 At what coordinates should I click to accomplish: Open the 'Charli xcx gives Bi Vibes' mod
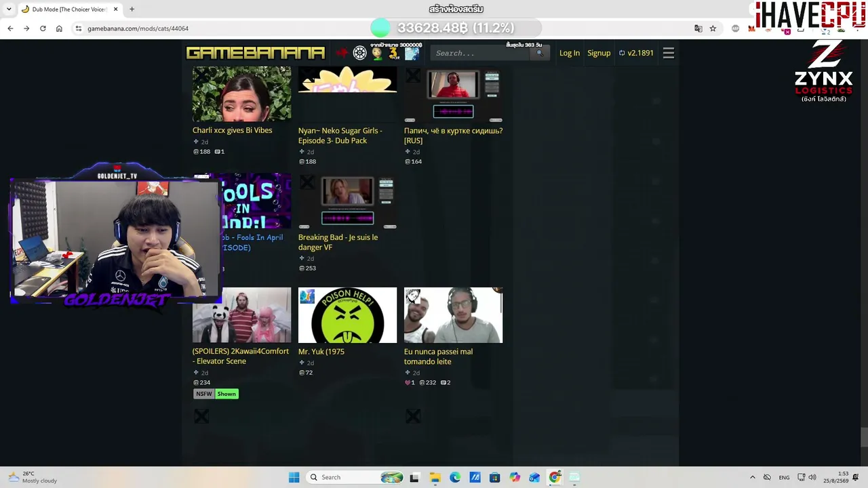[233, 130]
